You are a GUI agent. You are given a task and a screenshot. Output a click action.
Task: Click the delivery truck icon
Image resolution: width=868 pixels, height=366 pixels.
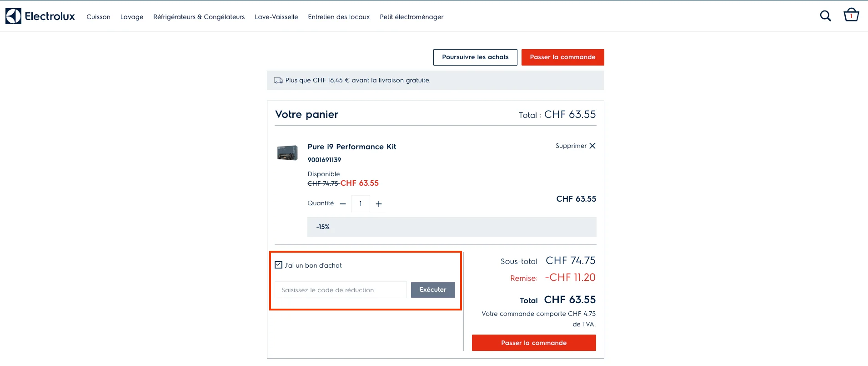[278, 80]
